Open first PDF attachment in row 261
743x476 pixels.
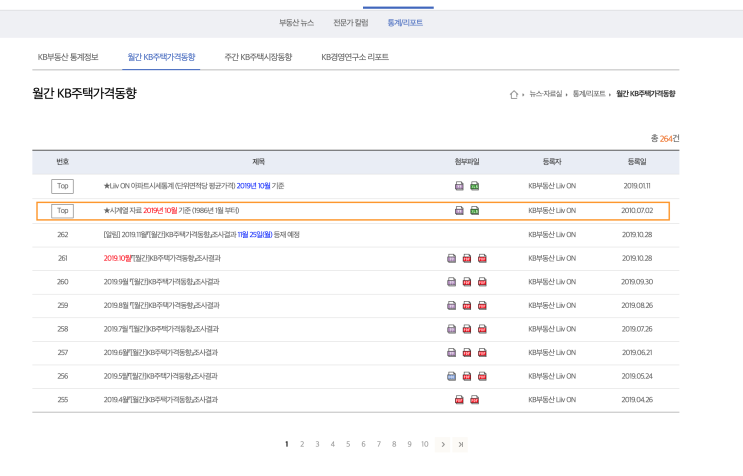click(x=467, y=258)
